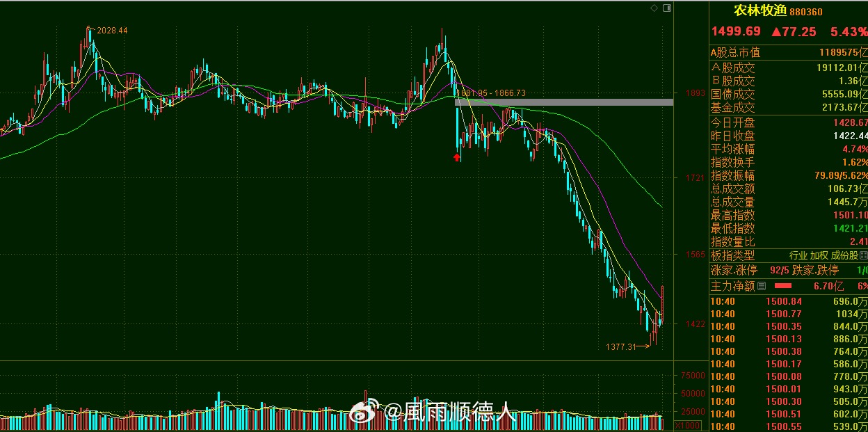Image resolution: width=868 pixels, height=432 pixels.
Task: Open the list icon at 板指类型 row end
Action: [864, 255]
